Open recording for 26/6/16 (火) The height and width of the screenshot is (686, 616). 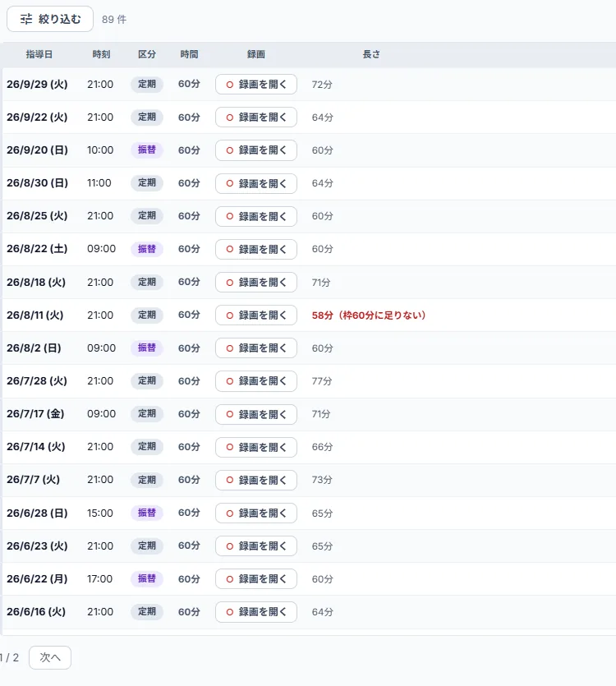pyautogui.click(x=256, y=611)
